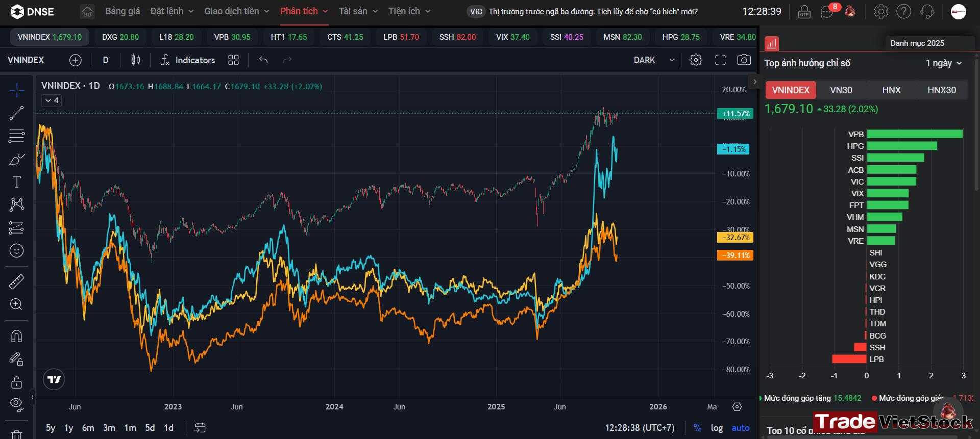Toggle stay in drawing mode
Screen dimensions: 980x439
[16, 359]
